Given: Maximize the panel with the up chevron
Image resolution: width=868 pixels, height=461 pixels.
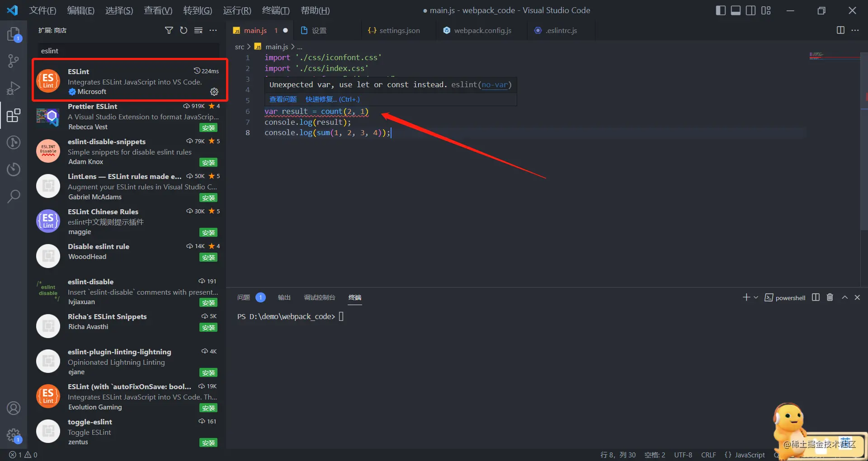Looking at the screenshot, I should coord(844,297).
